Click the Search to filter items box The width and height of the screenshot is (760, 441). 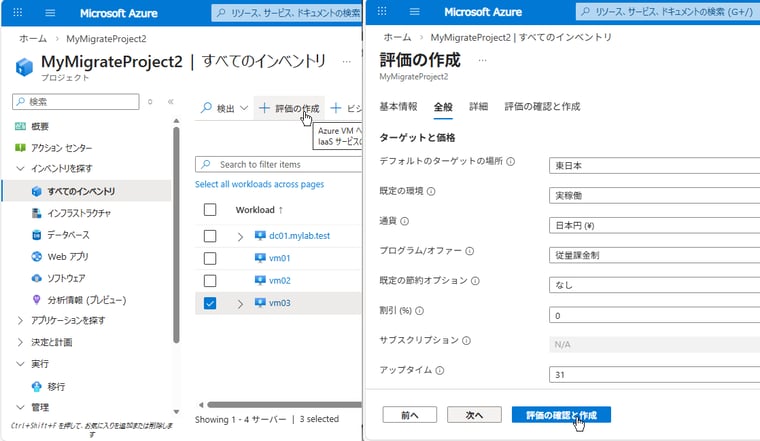(279, 164)
